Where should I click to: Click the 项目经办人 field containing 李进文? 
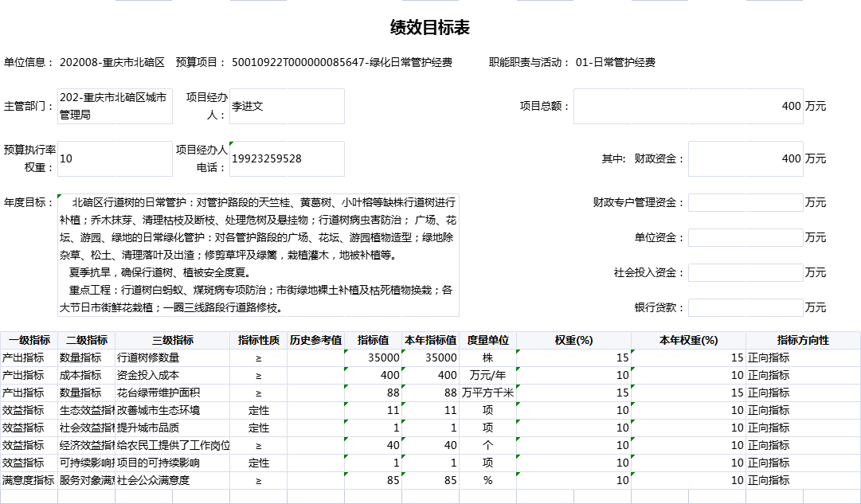[x=287, y=106]
